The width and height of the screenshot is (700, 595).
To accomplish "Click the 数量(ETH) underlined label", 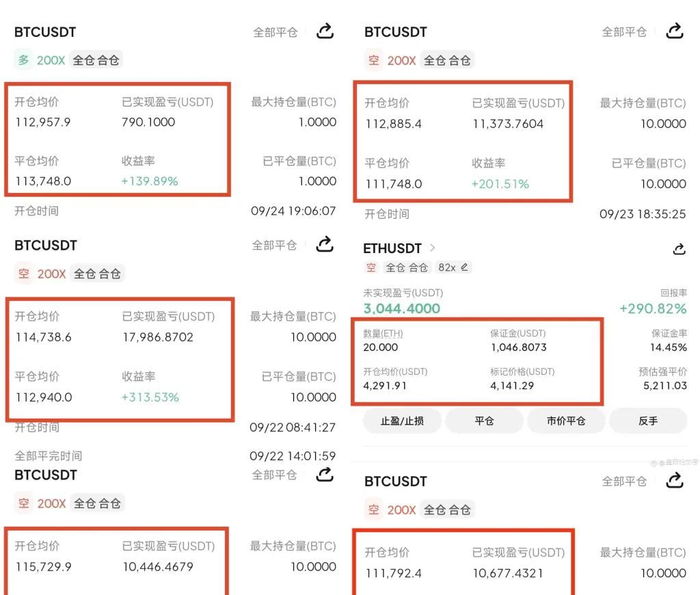I will pyautogui.click(x=383, y=334).
